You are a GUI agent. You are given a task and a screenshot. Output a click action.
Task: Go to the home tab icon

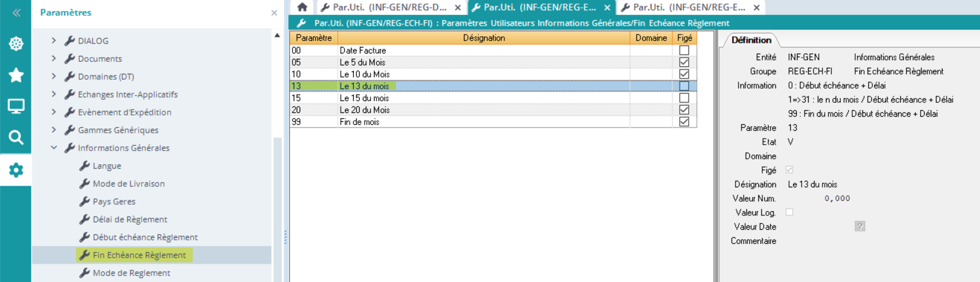pyautogui.click(x=302, y=7)
